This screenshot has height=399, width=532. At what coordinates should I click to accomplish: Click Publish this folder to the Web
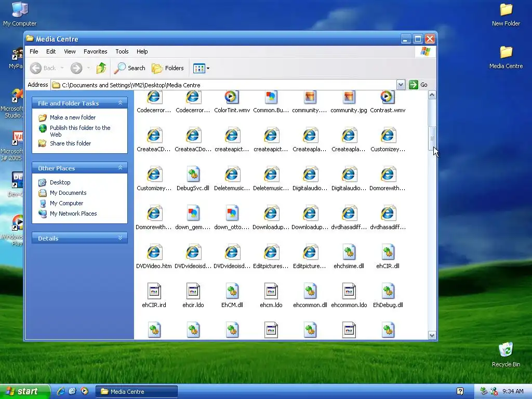(80, 131)
